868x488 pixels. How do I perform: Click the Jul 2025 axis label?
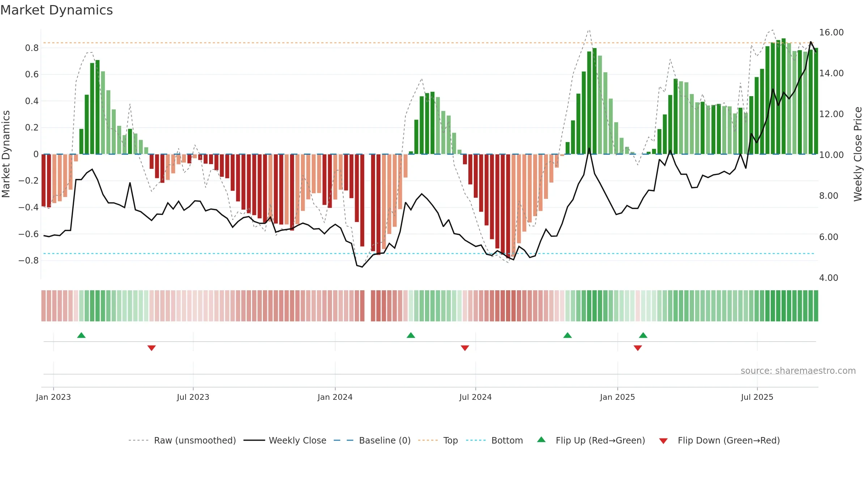click(x=757, y=397)
